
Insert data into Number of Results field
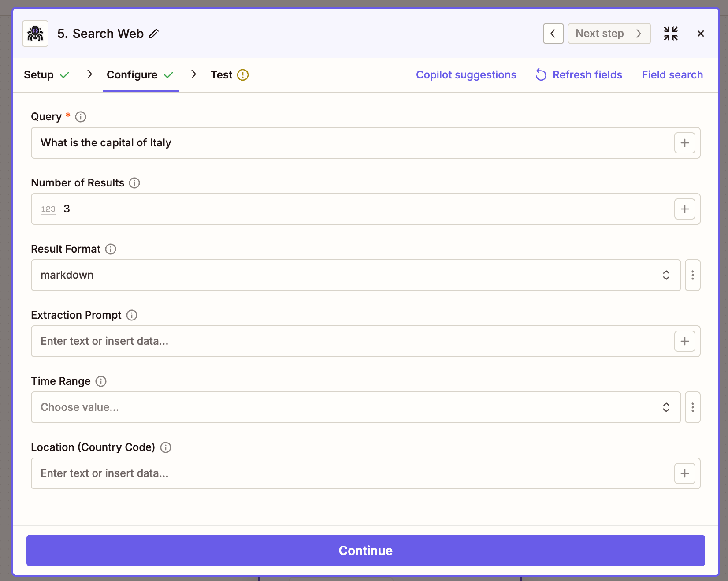tap(684, 209)
